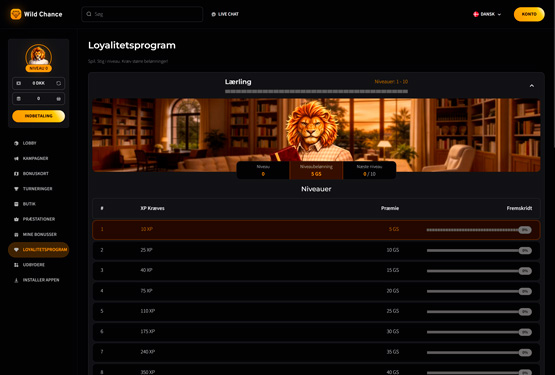Click the Mine Bonusser gift icon
This screenshot has width=555, height=375.
[x=16, y=234]
